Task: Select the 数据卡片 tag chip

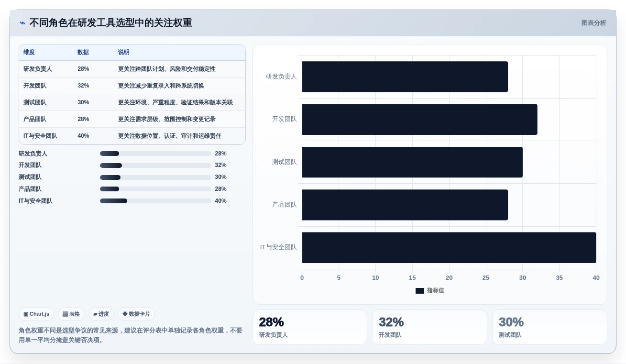Action: click(x=136, y=314)
